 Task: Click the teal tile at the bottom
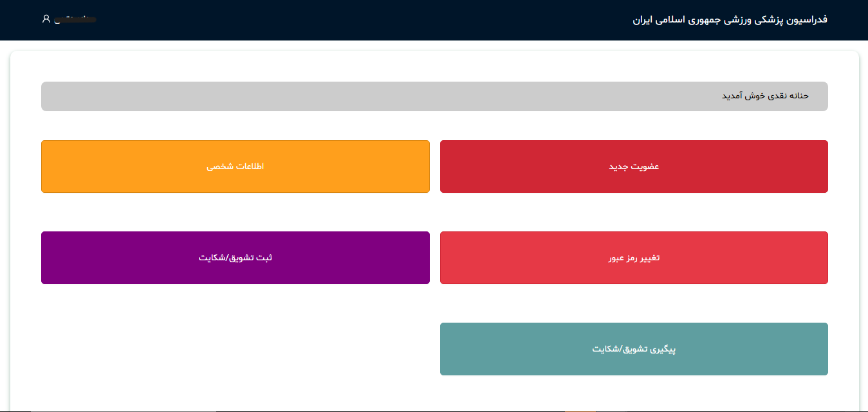(634, 349)
